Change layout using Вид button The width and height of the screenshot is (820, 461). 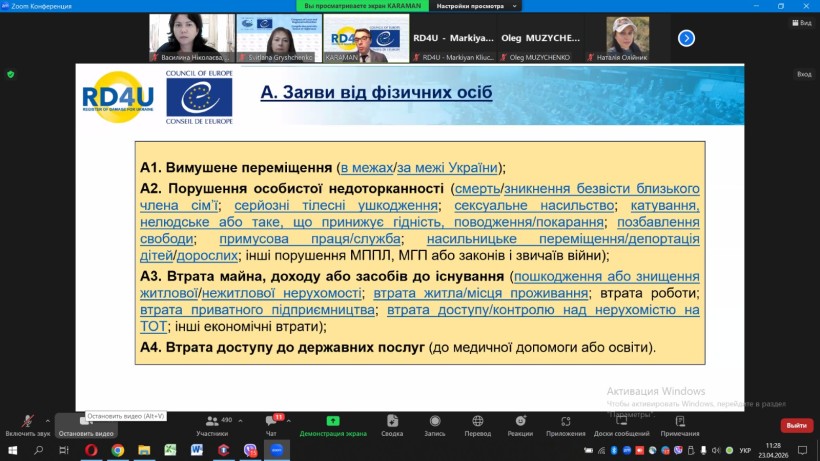(x=802, y=22)
